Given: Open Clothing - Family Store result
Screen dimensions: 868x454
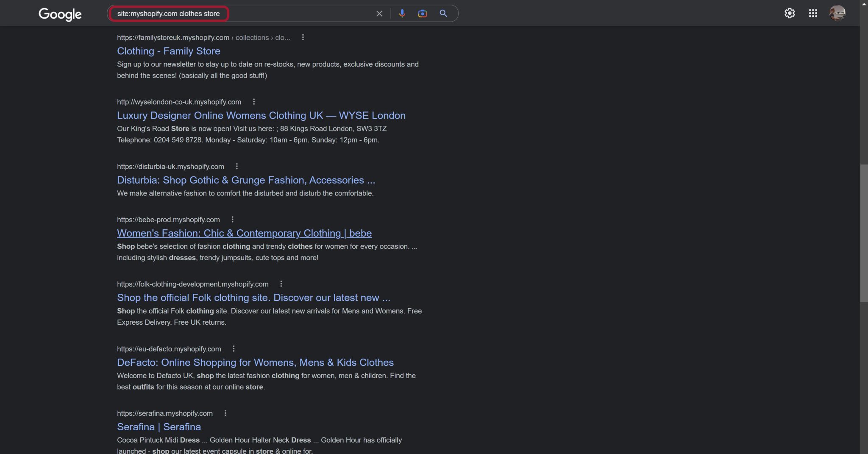Looking at the screenshot, I should coord(169,51).
